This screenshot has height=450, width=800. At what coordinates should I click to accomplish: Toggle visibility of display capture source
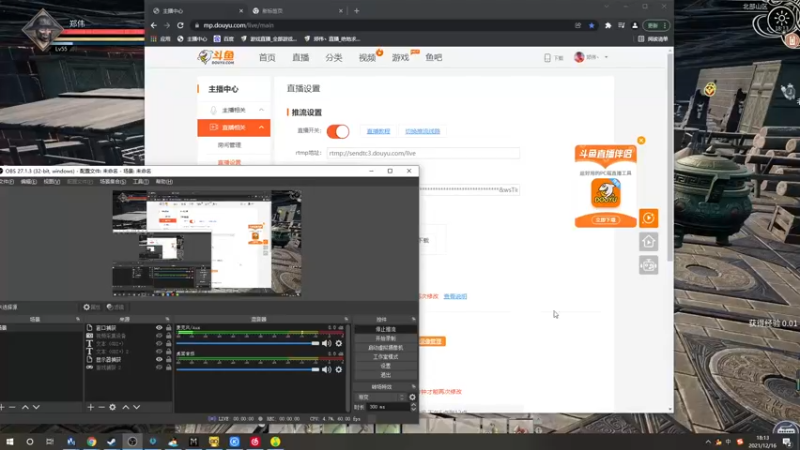pos(159,359)
